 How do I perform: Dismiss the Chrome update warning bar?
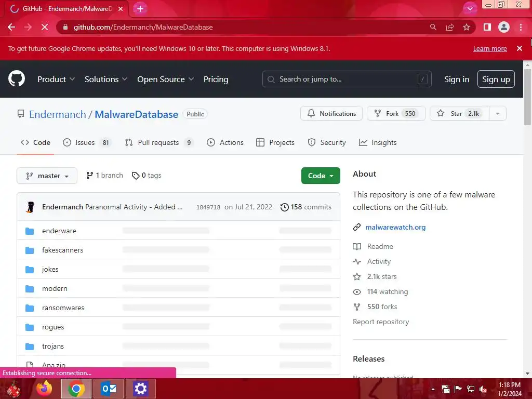pyautogui.click(x=519, y=48)
